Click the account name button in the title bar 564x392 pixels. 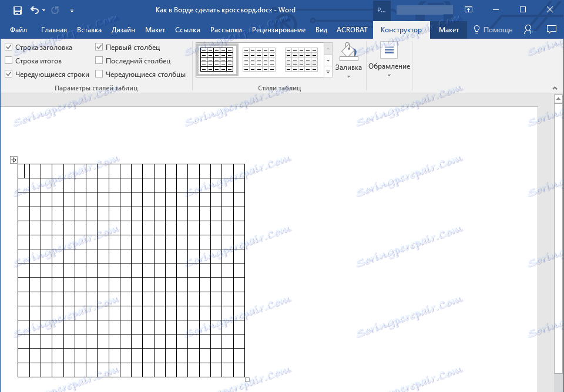pyautogui.click(x=424, y=10)
